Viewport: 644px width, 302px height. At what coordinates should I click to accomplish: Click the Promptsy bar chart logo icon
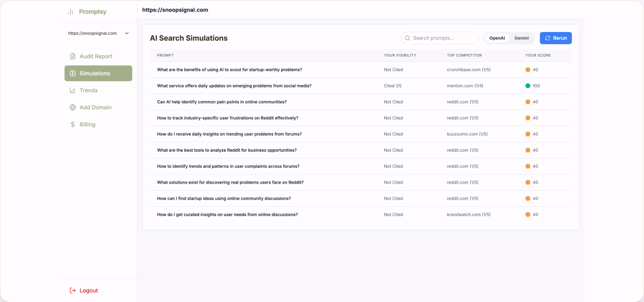pos(70,12)
